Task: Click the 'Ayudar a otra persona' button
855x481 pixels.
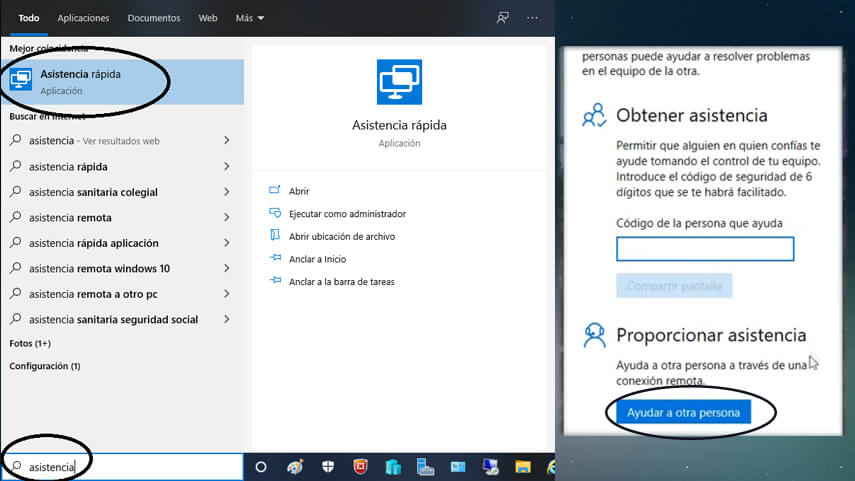Action: coord(683,412)
